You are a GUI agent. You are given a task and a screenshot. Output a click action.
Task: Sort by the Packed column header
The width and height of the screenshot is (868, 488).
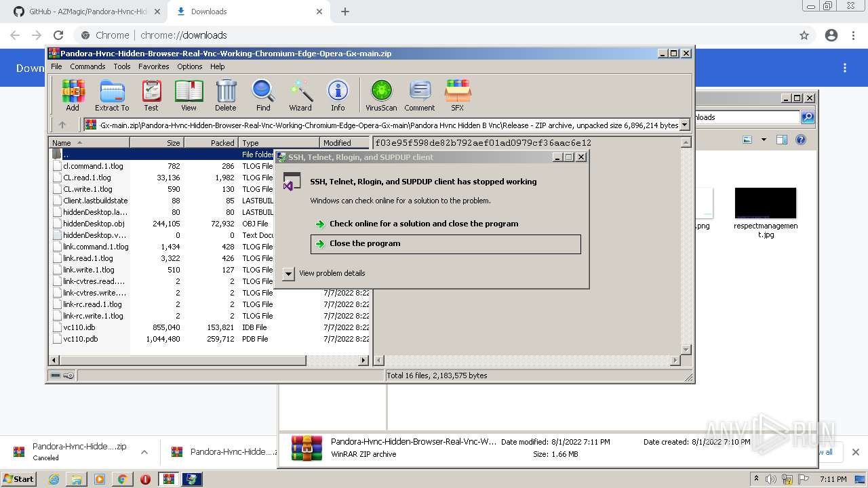pos(211,142)
